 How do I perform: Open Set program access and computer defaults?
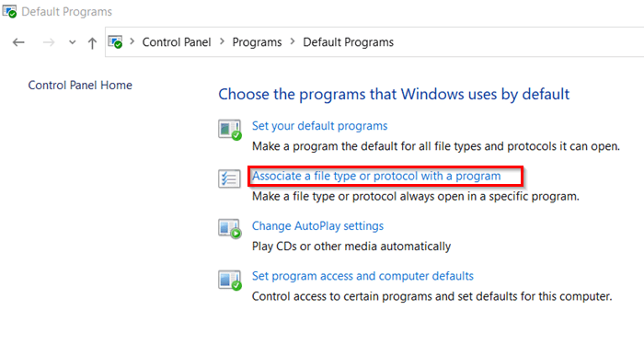(362, 276)
